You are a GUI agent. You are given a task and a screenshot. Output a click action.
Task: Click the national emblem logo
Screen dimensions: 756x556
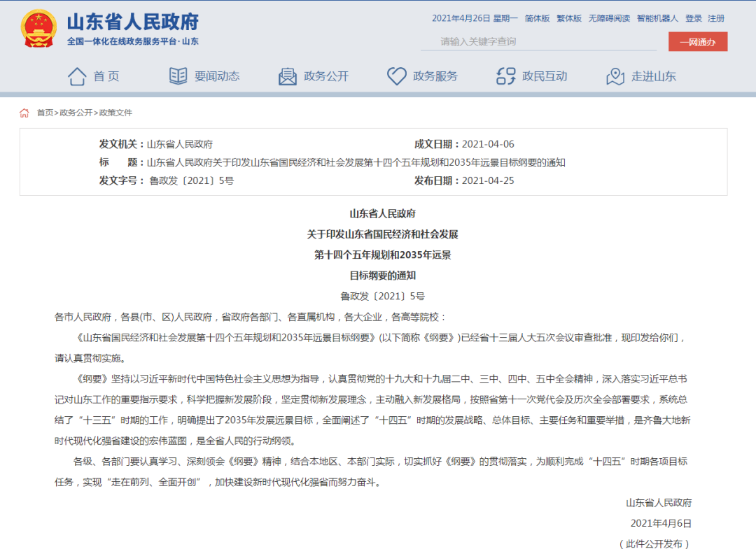[x=38, y=29]
